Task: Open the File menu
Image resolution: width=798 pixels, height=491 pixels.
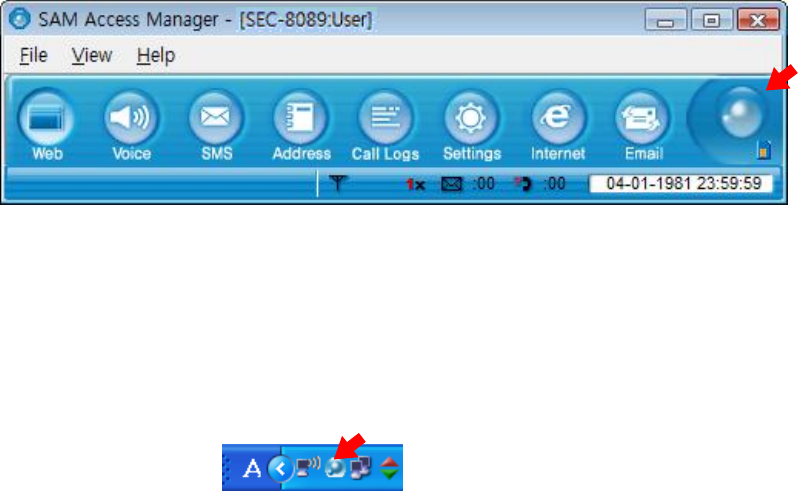Action: click(x=34, y=55)
